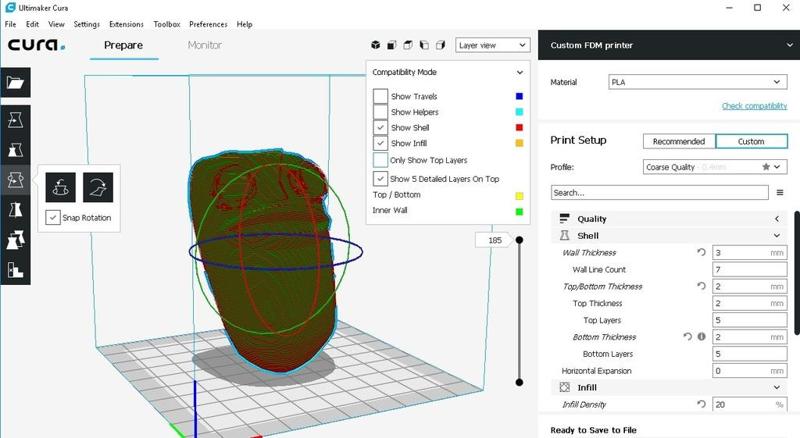Viewport: 800px width, 438px height.
Task: Click the Horizontal Expansion value field
Action: tap(749, 370)
